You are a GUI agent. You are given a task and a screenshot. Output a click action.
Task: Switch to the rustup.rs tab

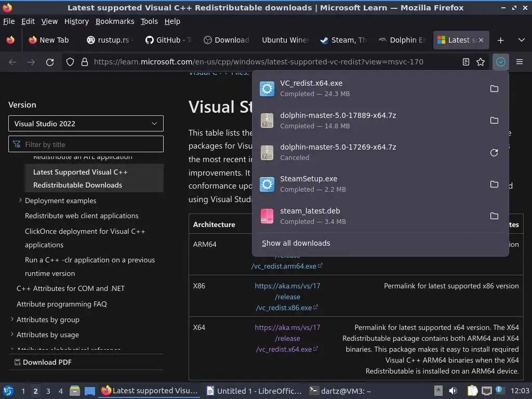click(109, 40)
